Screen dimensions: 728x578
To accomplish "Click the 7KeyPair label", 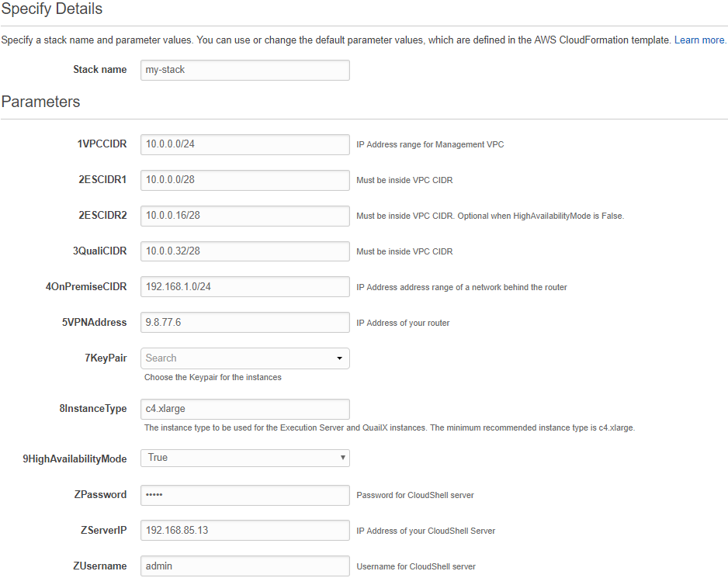I will point(106,358).
